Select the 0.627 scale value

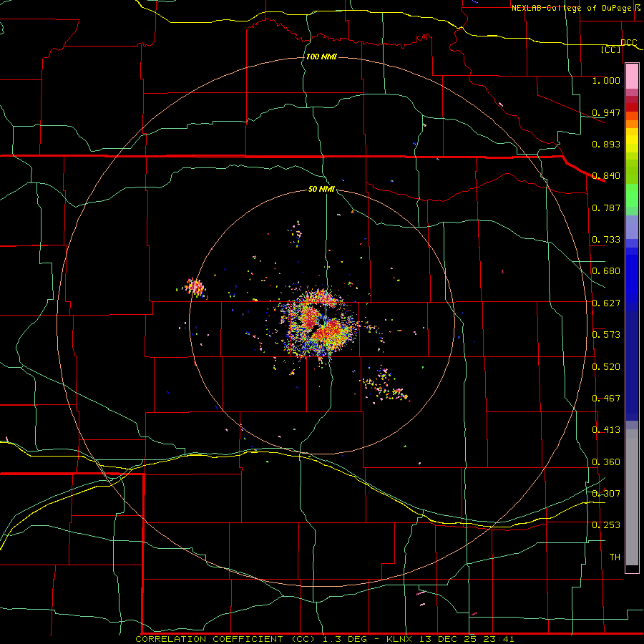pyautogui.click(x=606, y=303)
